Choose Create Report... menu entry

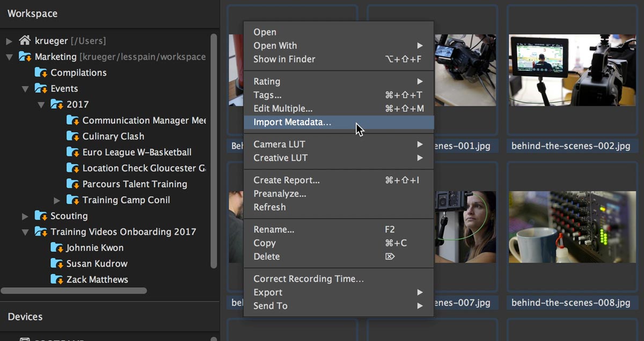point(339,180)
